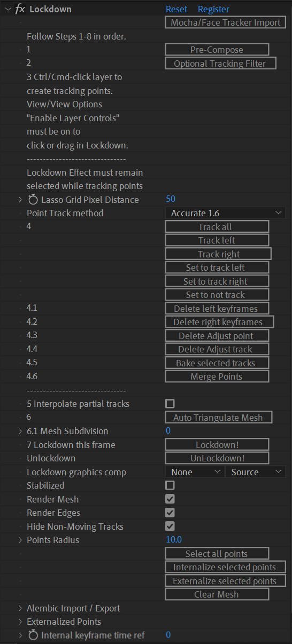Viewport: 292px width, 644px height.
Task: Click the Reset link
Action: [176, 9]
